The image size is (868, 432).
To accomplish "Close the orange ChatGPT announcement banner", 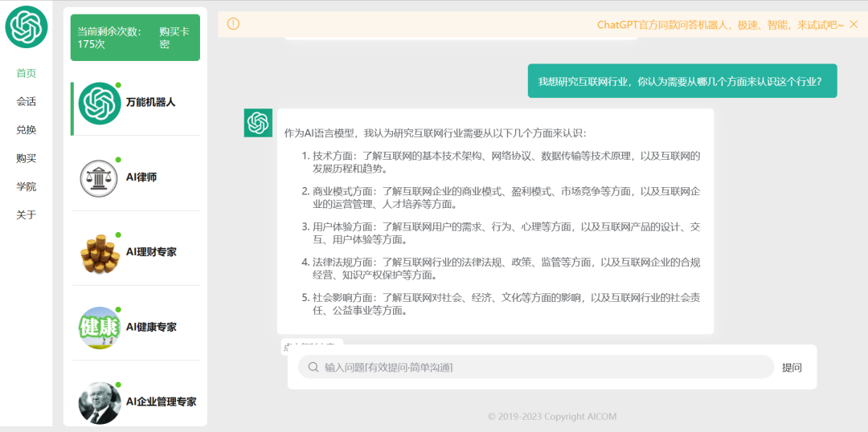I will pos(853,24).
